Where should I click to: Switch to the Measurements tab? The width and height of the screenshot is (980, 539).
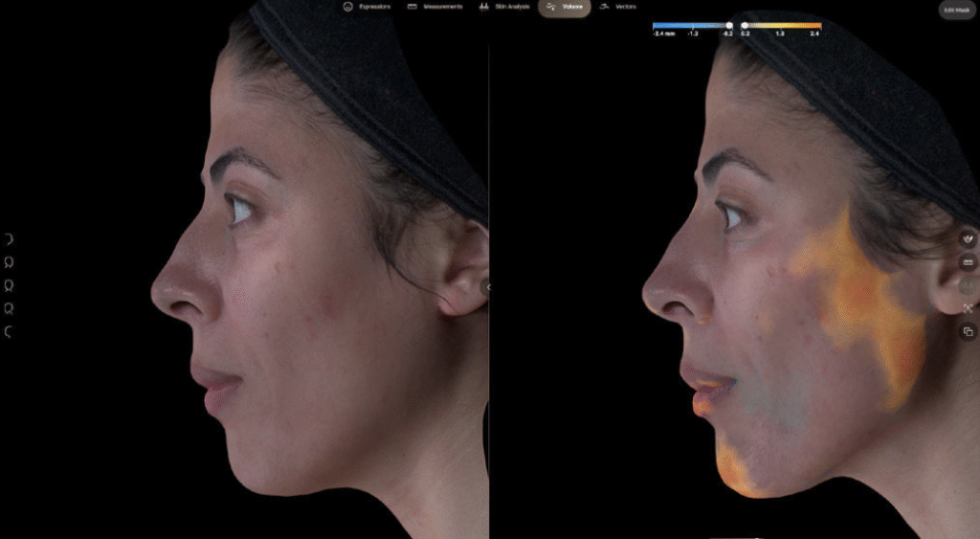pyautogui.click(x=435, y=7)
